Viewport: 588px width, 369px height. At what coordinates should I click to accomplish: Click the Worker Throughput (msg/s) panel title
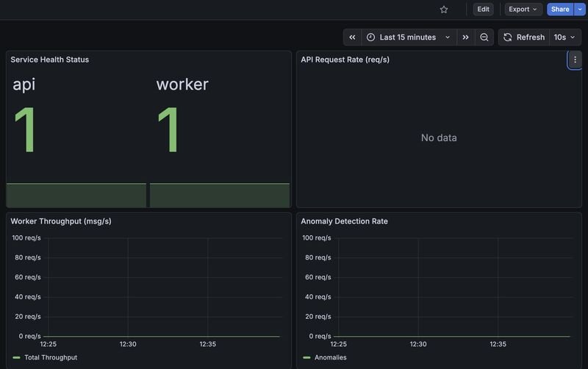[x=61, y=221]
